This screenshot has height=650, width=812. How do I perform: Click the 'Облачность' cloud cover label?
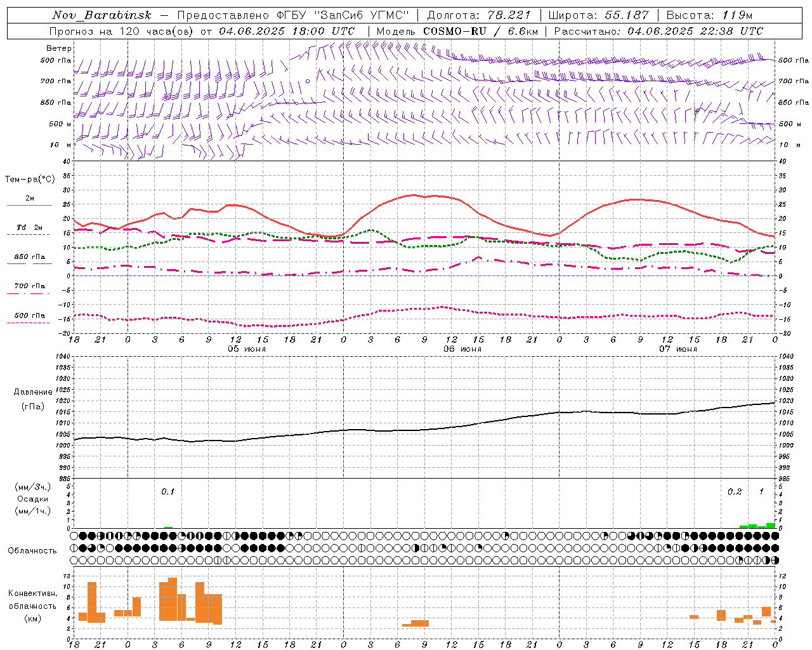(32, 551)
